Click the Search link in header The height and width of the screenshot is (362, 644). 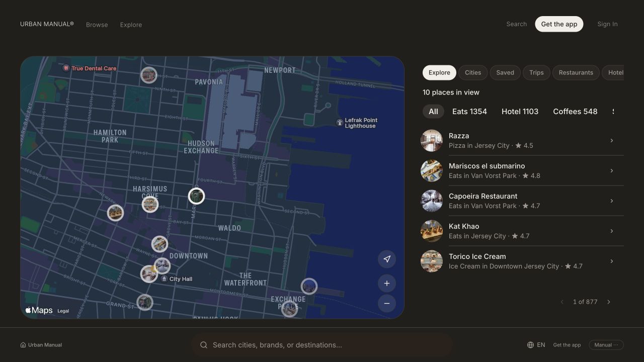516,24
